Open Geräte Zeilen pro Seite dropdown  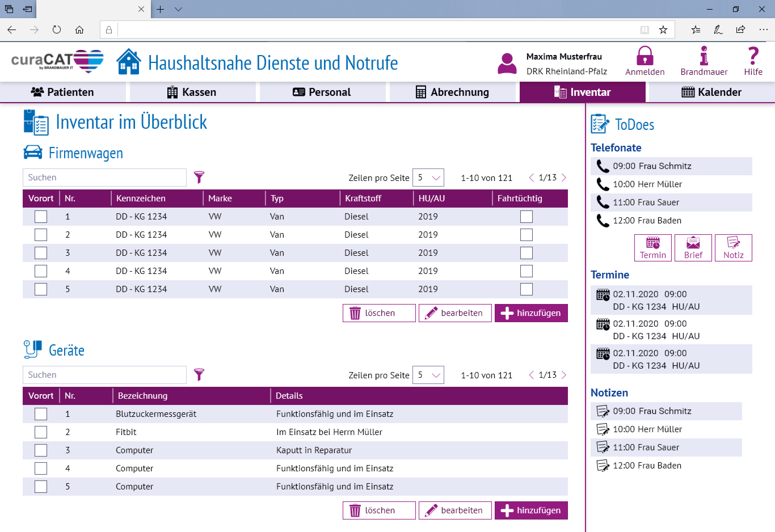point(428,375)
